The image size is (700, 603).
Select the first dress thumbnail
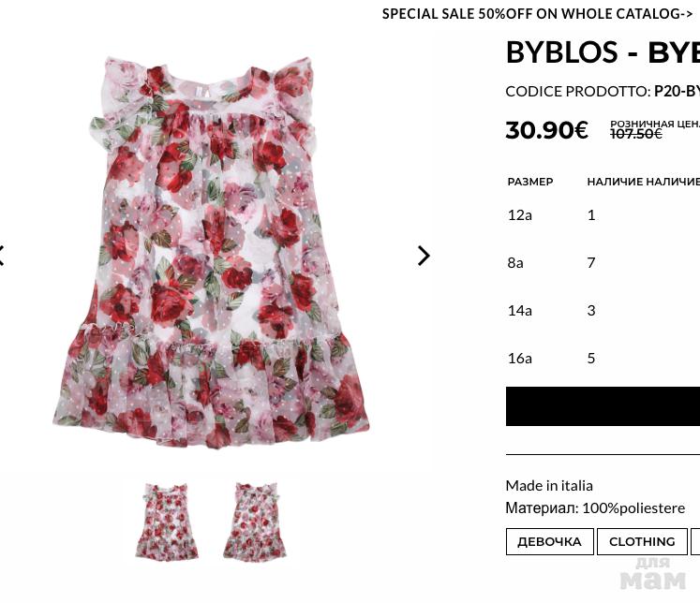(166, 522)
